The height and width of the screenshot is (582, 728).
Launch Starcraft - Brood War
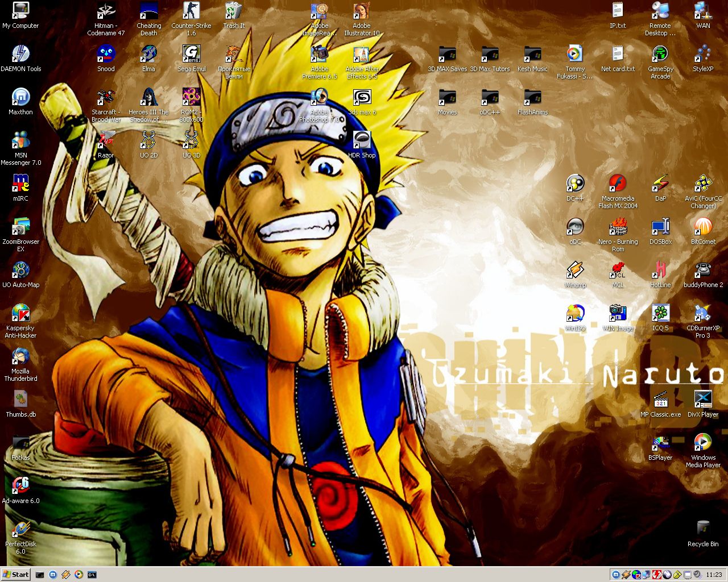tap(106, 105)
